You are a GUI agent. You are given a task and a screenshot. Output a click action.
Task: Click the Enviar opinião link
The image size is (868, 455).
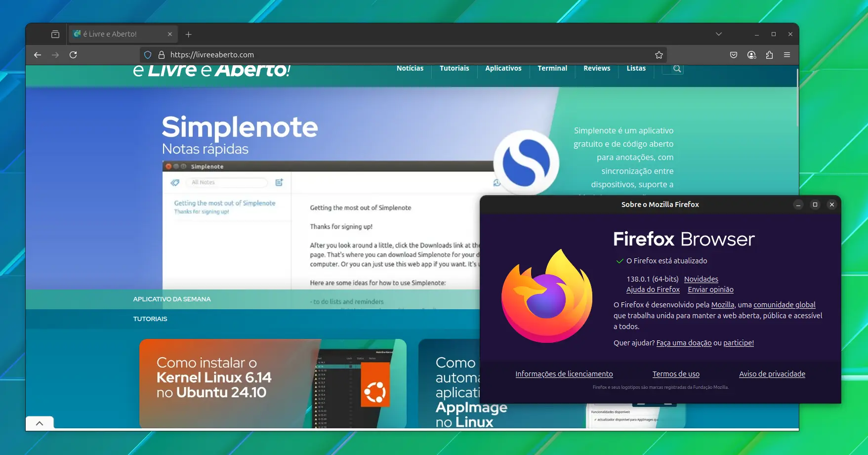[x=710, y=290]
